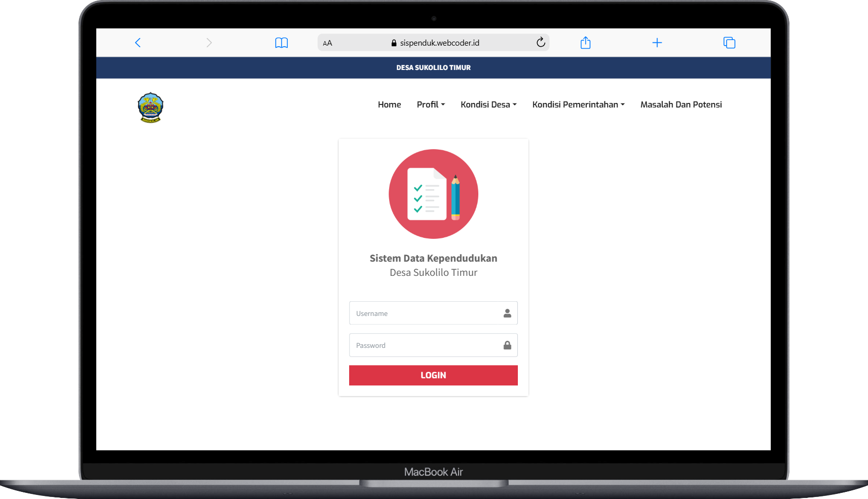Image resolution: width=868 pixels, height=499 pixels.
Task: Add a new tab with the plus icon
Action: click(x=657, y=43)
